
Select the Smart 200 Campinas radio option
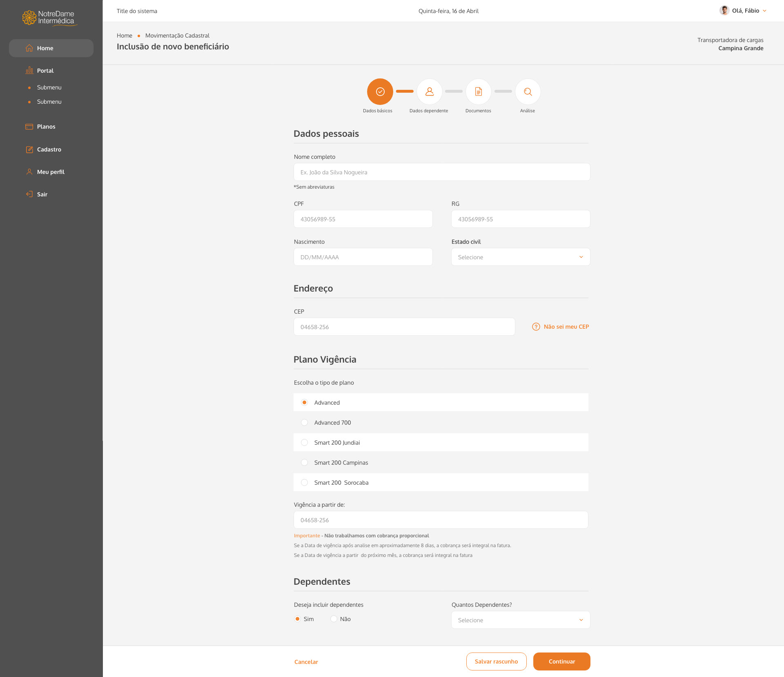[304, 463]
